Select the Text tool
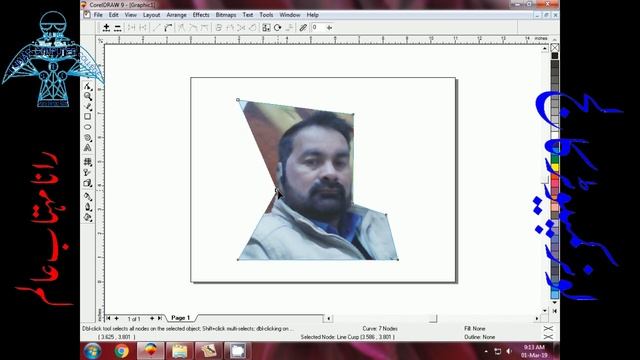Viewport: 640px width, 360px height. point(88,148)
